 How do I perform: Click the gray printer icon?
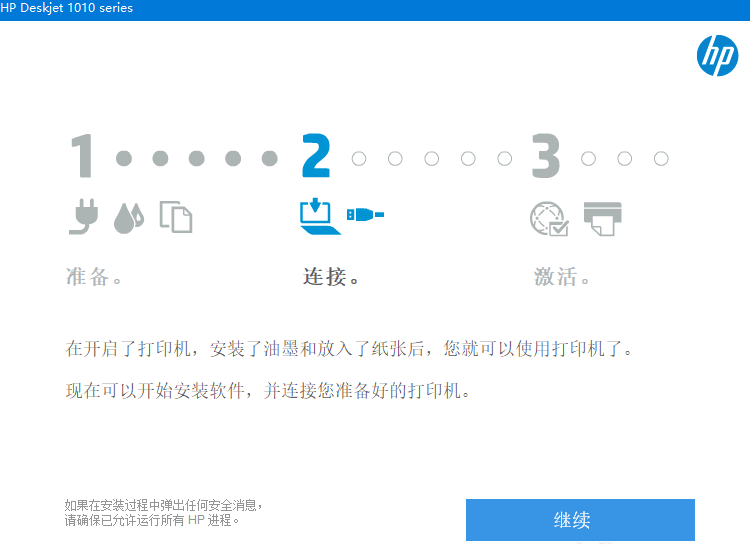tap(603, 219)
